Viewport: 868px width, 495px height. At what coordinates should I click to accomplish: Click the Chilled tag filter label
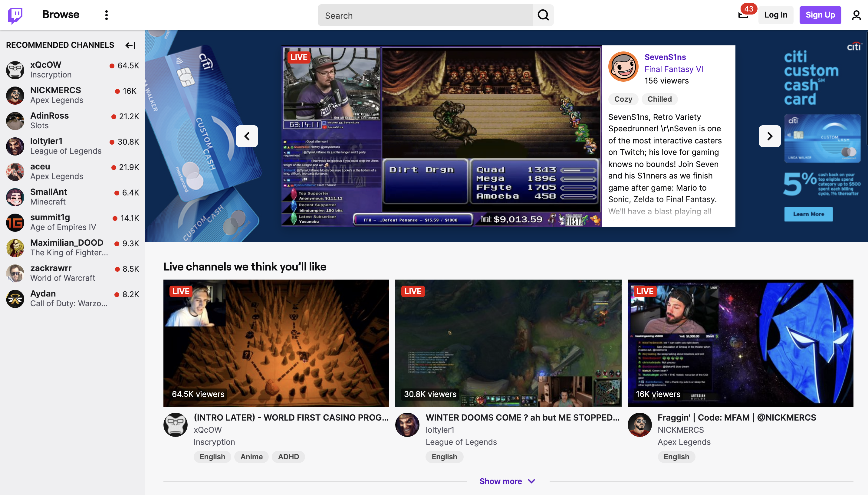[x=659, y=99]
